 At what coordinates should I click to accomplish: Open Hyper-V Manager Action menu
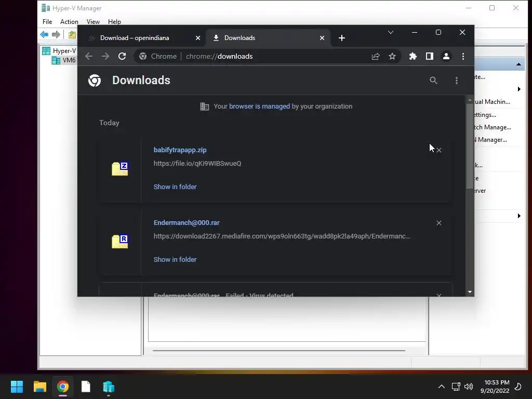[69, 21]
